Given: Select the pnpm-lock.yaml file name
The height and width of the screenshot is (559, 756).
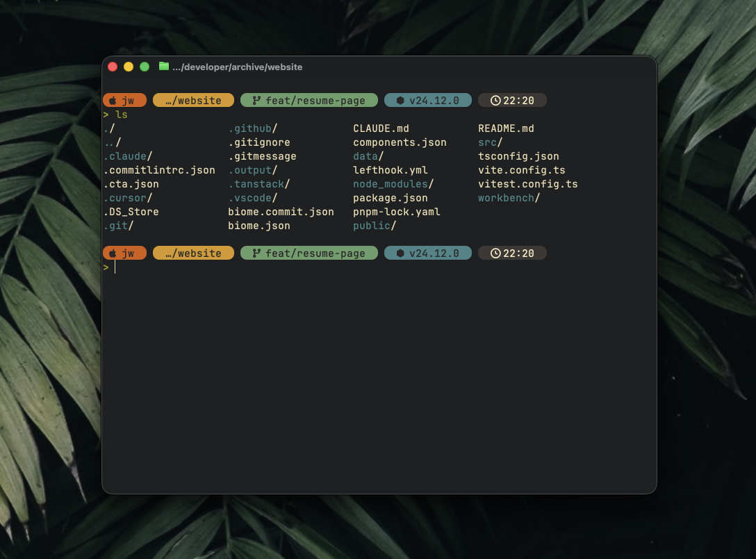Looking at the screenshot, I should click(396, 212).
